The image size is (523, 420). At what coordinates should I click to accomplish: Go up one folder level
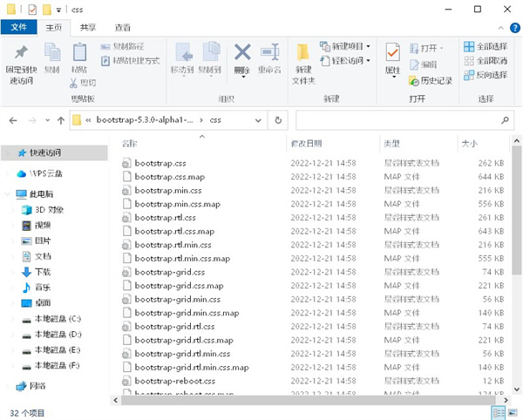coord(60,119)
